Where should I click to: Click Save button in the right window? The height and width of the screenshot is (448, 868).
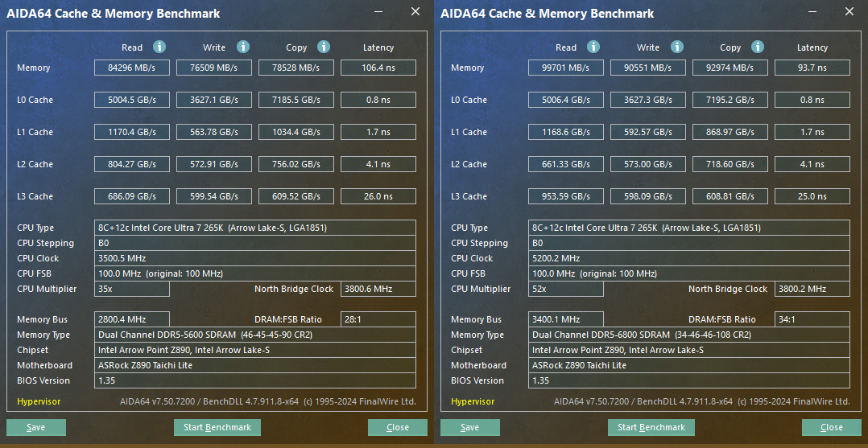pyautogui.click(x=470, y=427)
